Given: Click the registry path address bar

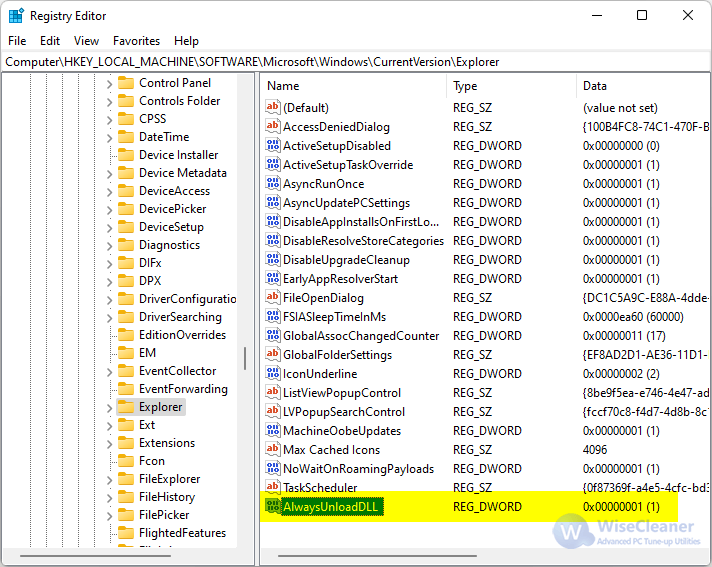Looking at the screenshot, I should (356, 62).
